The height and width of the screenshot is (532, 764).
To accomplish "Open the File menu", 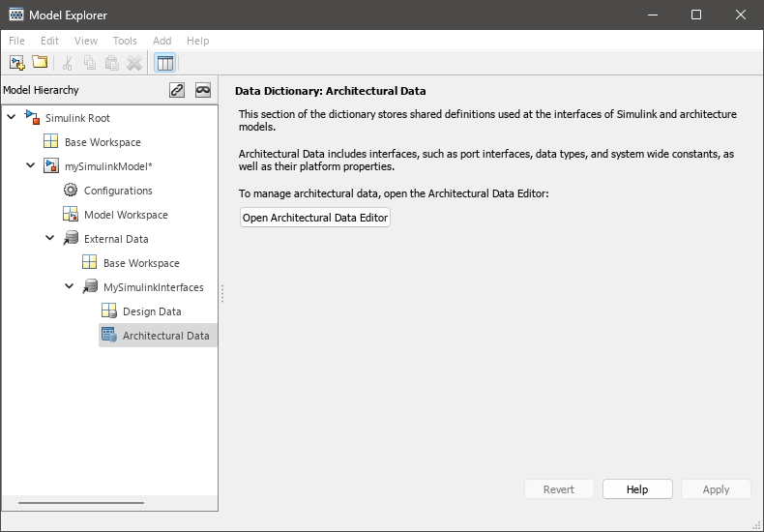I will 16,41.
